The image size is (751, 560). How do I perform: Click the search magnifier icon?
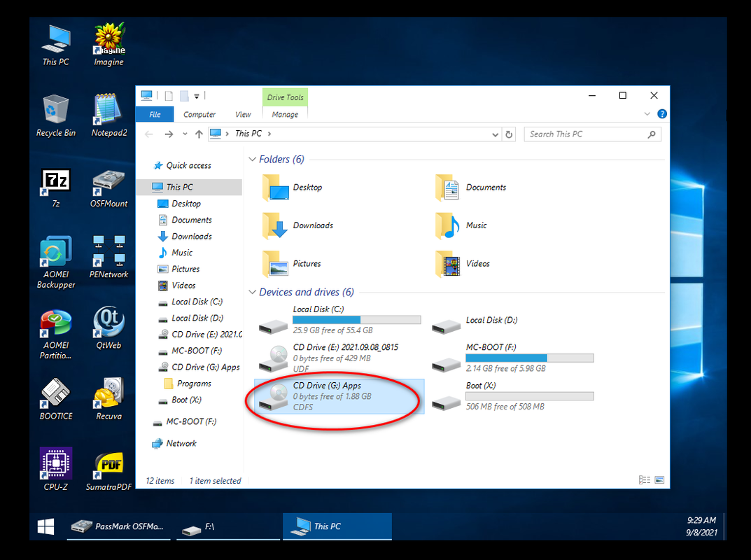coord(652,134)
